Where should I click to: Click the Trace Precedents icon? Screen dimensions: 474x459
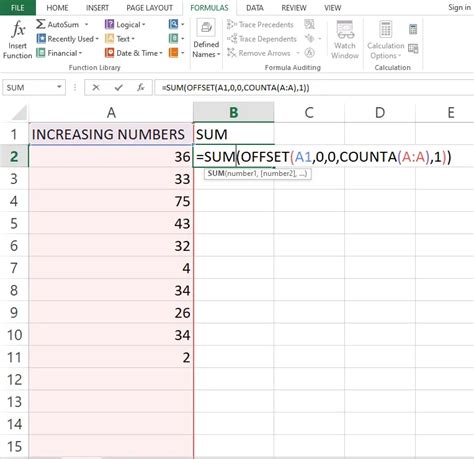232,24
